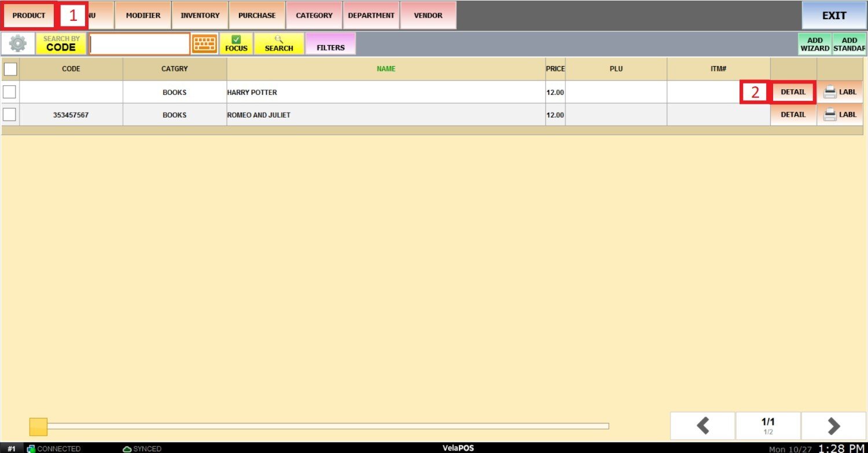Viewport: 868px width, 453px height.
Task: Open the on-screen keyboard icon
Action: tap(205, 44)
